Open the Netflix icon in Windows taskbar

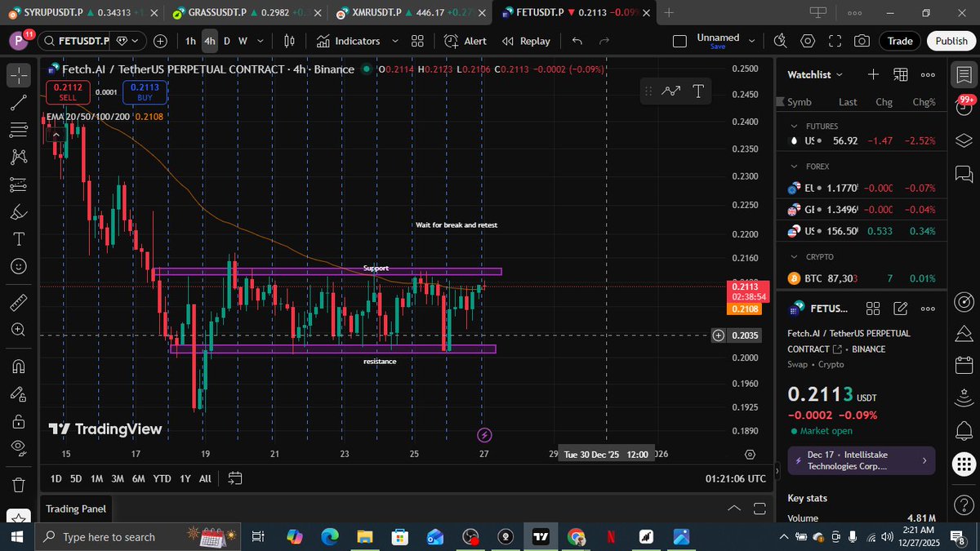(609, 537)
